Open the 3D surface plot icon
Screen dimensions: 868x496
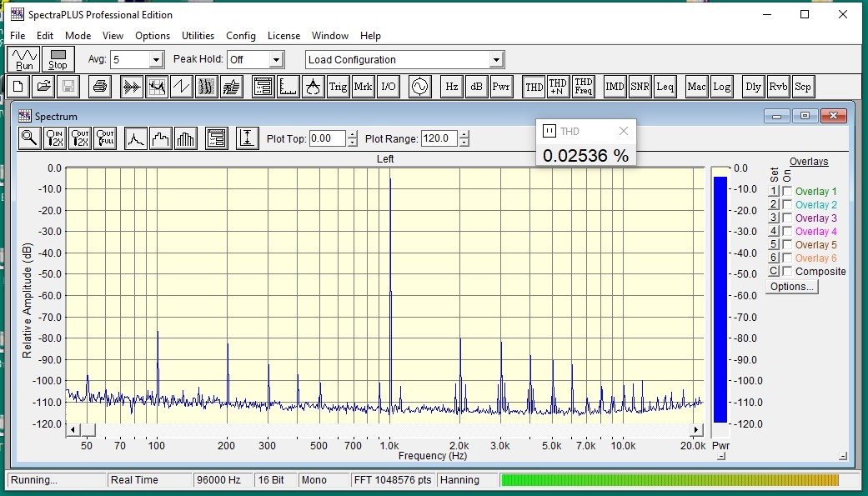click(232, 87)
